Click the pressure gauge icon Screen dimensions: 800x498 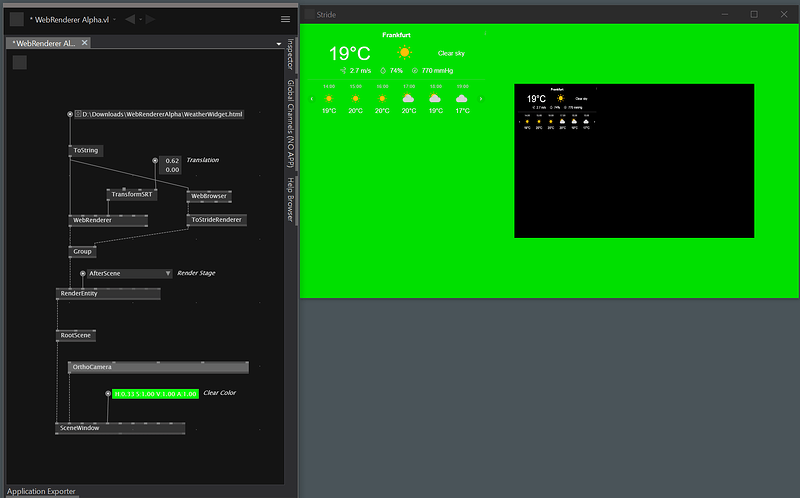tap(415, 71)
